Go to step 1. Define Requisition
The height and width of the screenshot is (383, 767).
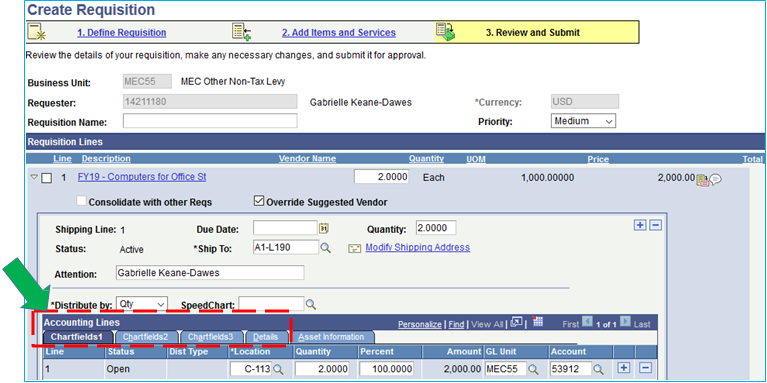[x=122, y=33]
